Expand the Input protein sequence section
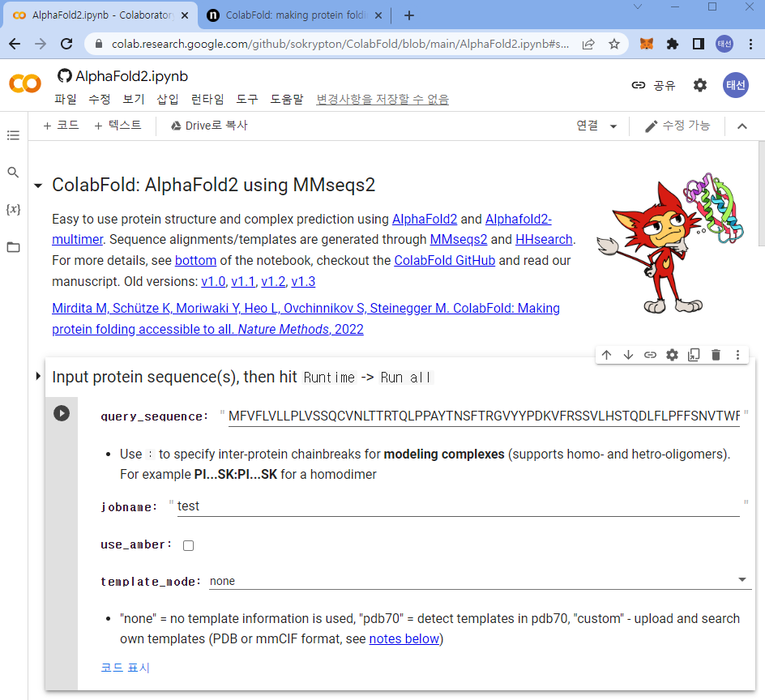Screen dimensions: 765x700 click(38, 376)
